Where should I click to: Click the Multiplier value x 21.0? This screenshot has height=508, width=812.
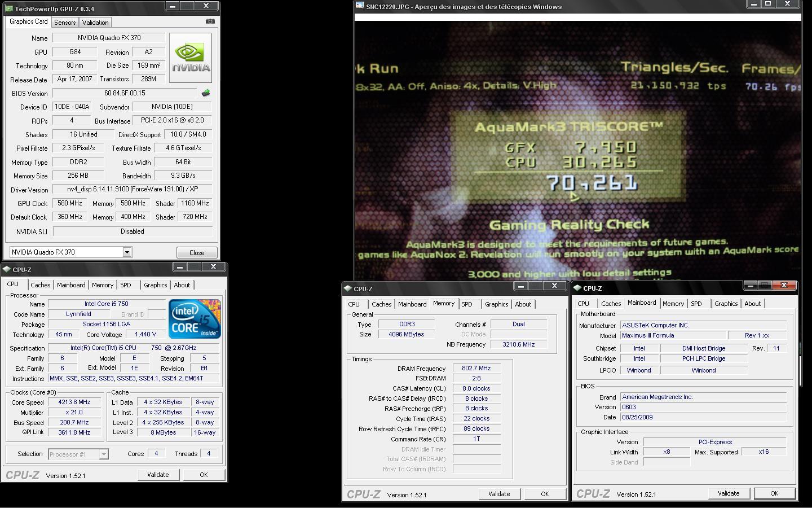[74, 412]
